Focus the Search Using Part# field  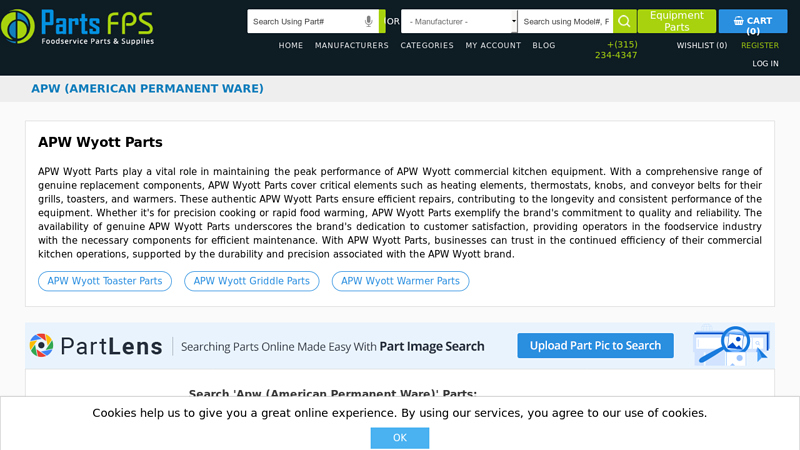tap(313, 21)
